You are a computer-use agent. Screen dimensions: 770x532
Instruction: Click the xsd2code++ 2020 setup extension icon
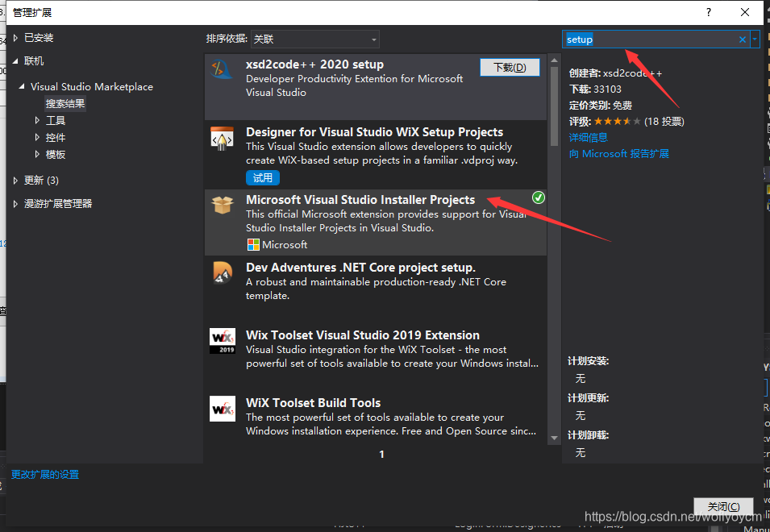[x=222, y=69]
